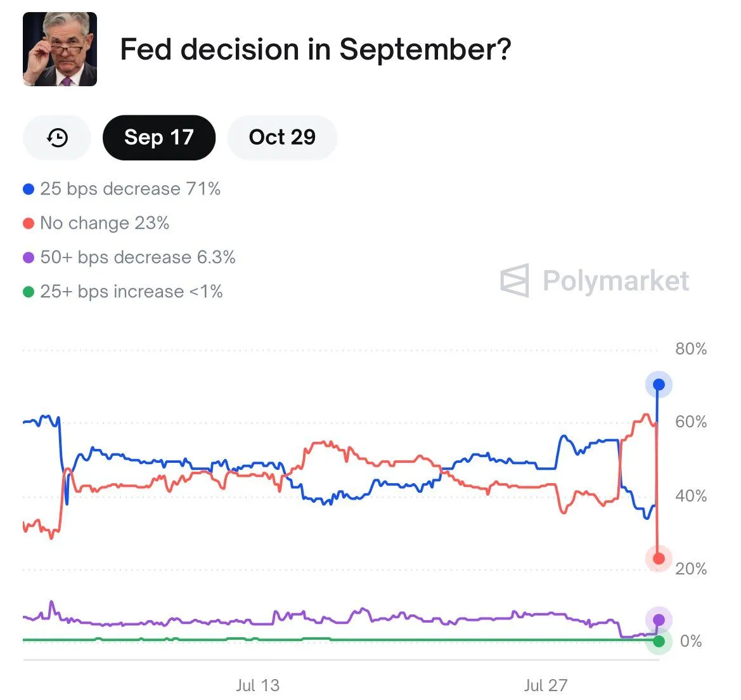Click the green endpoint marker at 0%

click(x=659, y=641)
